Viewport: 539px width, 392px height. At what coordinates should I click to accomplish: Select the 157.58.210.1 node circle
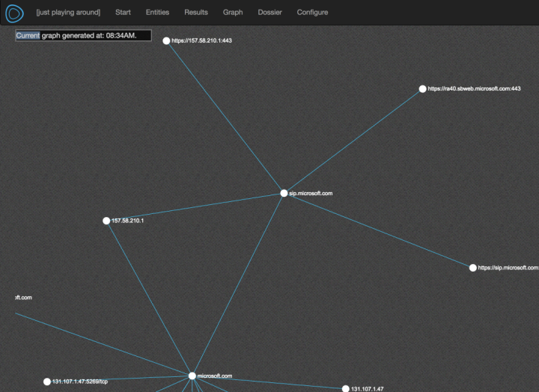click(x=106, y=221)
